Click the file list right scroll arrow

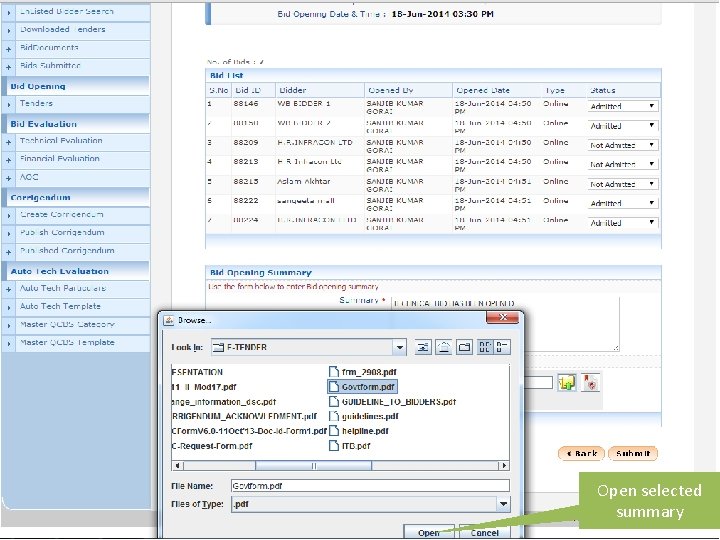(x=504, y=466)
